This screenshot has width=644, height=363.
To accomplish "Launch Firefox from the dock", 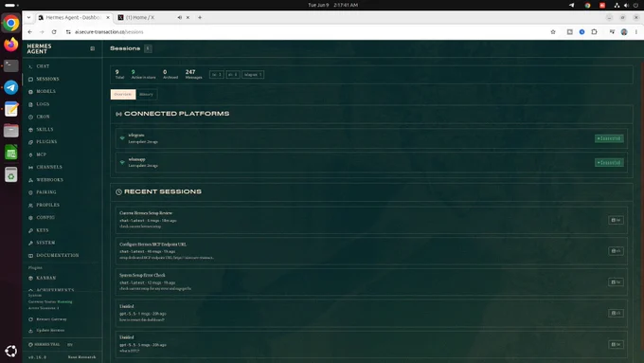I will (11, 45).
